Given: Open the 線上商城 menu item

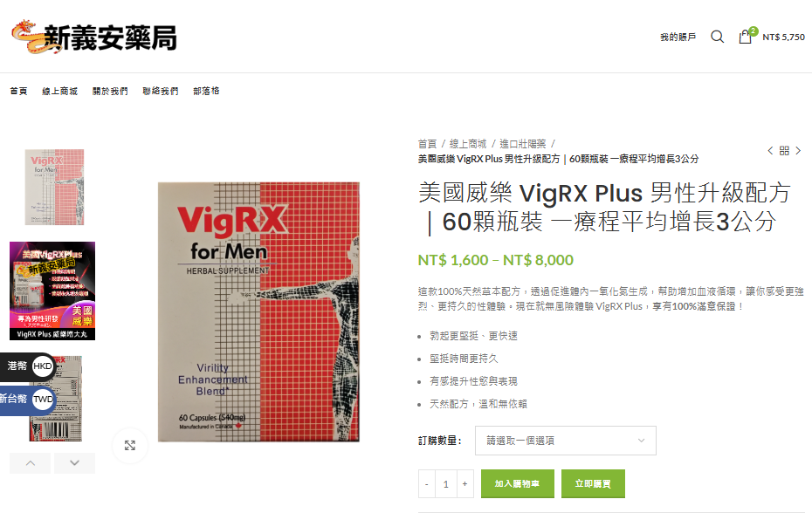Looking at the screenshot, I should pyautogui.click(x=59, y=91).
